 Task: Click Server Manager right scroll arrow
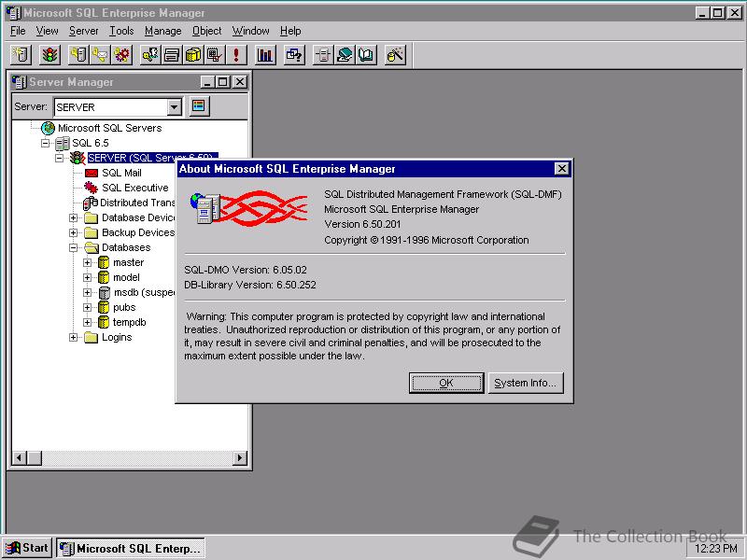click(x=240, y=458)
